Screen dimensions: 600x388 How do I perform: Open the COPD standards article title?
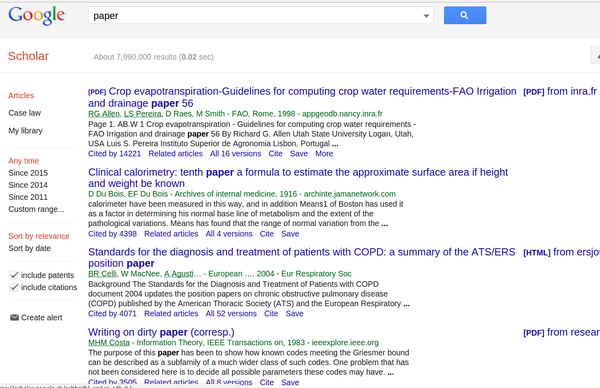pyautogui.click(x=302, y=258)
